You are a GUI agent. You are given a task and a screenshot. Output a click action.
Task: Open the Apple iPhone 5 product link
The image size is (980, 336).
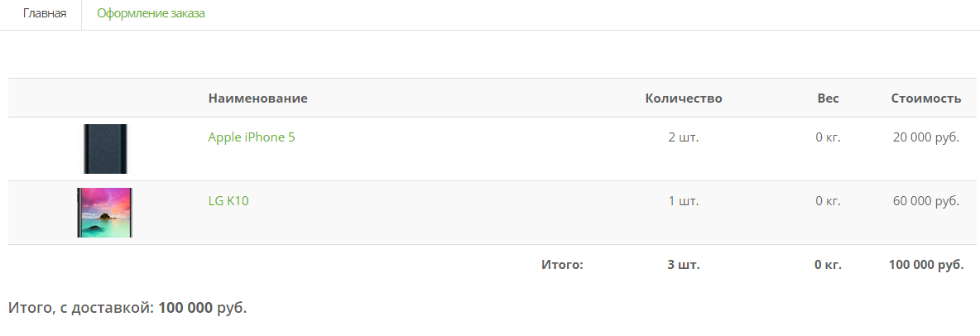point(252,137)
